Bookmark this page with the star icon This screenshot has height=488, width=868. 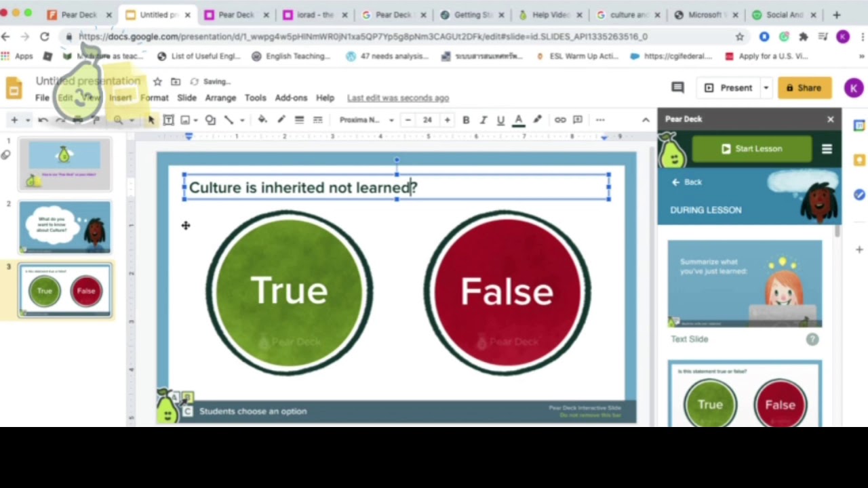coord(740,37)
